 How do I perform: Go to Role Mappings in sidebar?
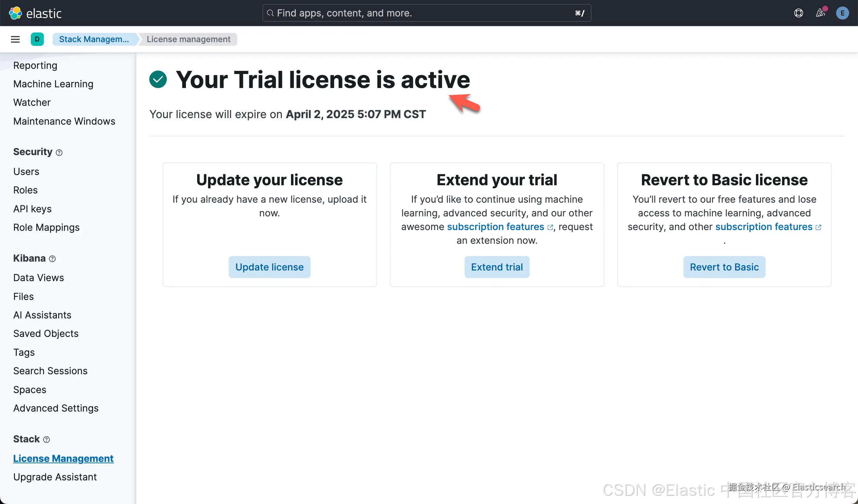[x=47, y=227]
